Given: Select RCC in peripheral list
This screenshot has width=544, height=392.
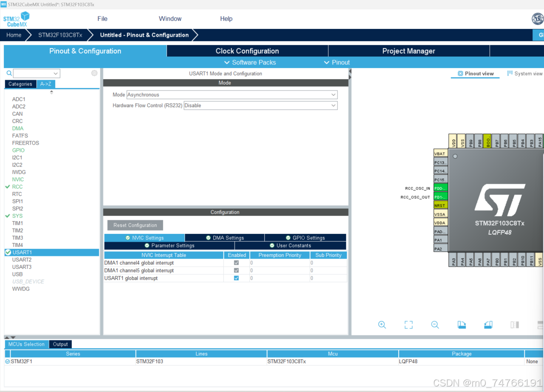Looking at the screenshot, I should click(17, 187).
